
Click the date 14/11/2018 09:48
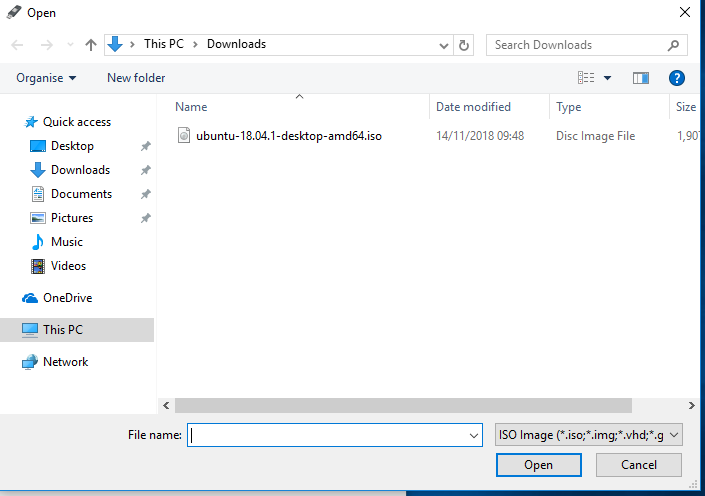[480, 136]
